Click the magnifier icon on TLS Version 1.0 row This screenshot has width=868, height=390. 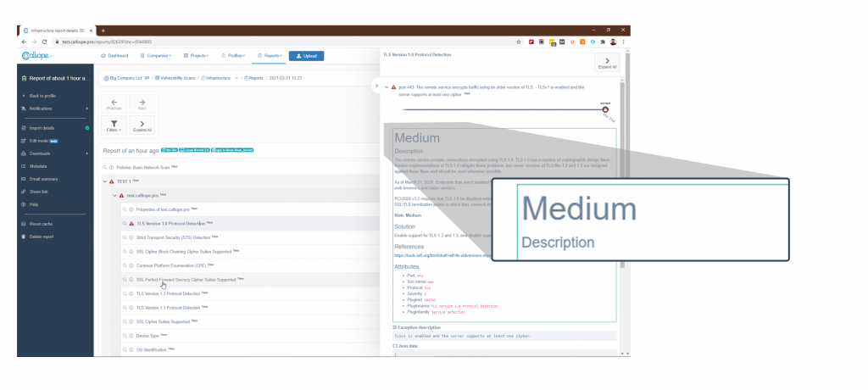pyautogui.click(x=125, y=224)
